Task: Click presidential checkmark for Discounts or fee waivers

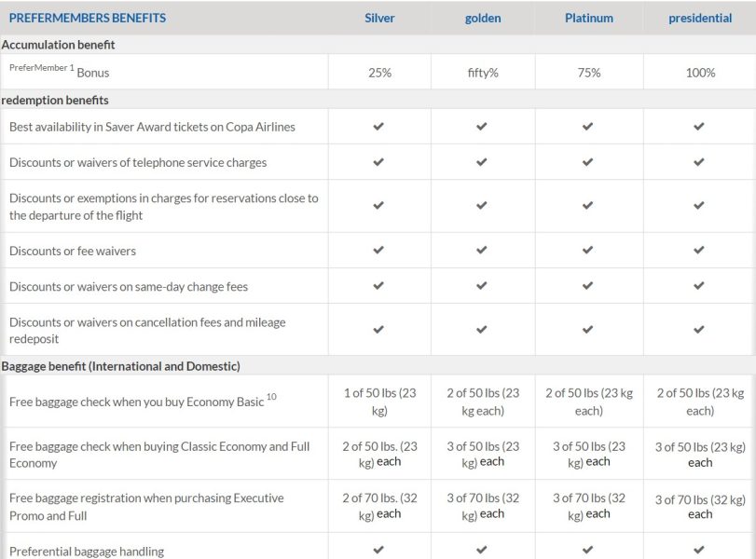Action: (x=699, y=251)
